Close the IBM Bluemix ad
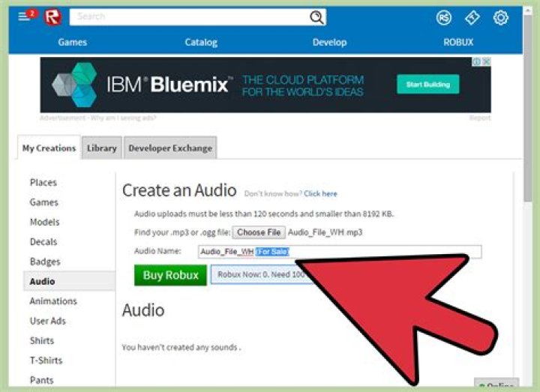The width and height of the screenshot is (540, 392). [486, 61]
